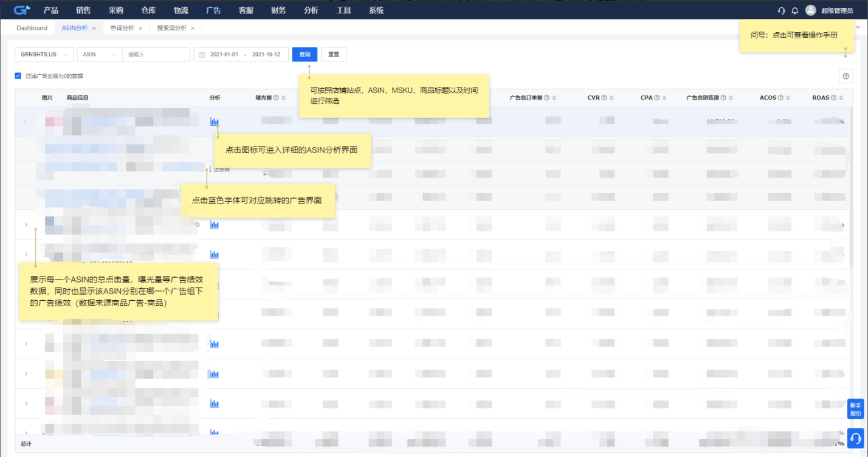Screen dimensions: 868x457
Task: Click the calendar icon in date range field
Action: pyautogui.click(x=202, y=55)
